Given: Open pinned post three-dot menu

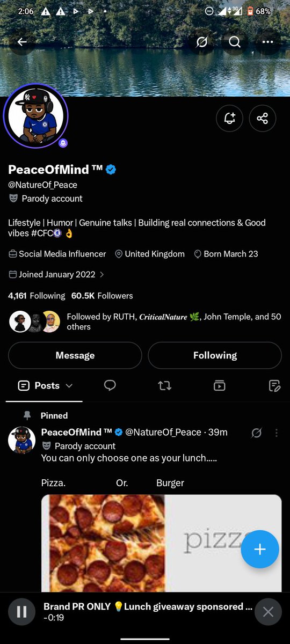Looking at the screenshot, I should point(277,433).
